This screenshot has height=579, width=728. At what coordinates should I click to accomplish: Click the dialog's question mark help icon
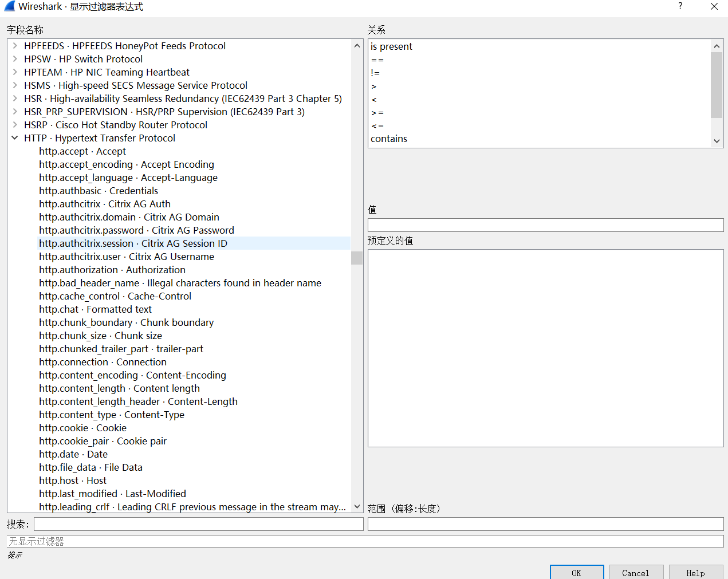click(680, 6)
